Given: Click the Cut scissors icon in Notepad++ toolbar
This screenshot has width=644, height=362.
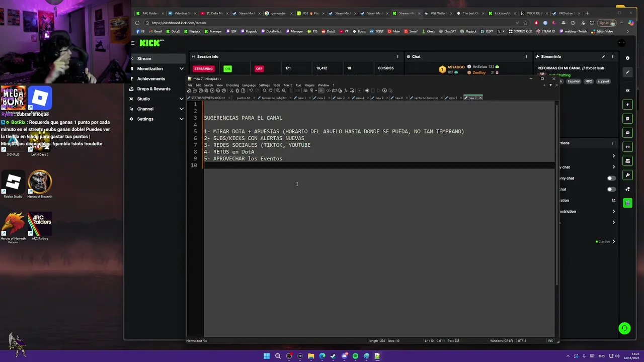Looking at the screenshot, I should point(231,90).
